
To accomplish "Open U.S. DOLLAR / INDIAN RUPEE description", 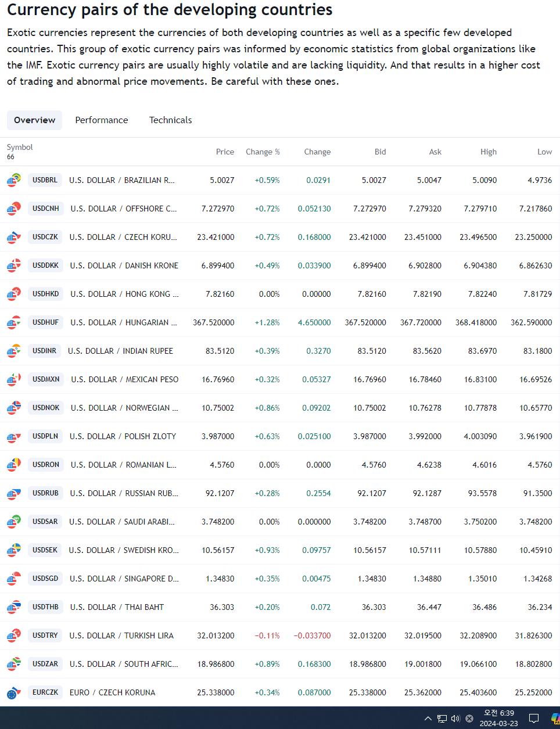I will pos(121,351).
